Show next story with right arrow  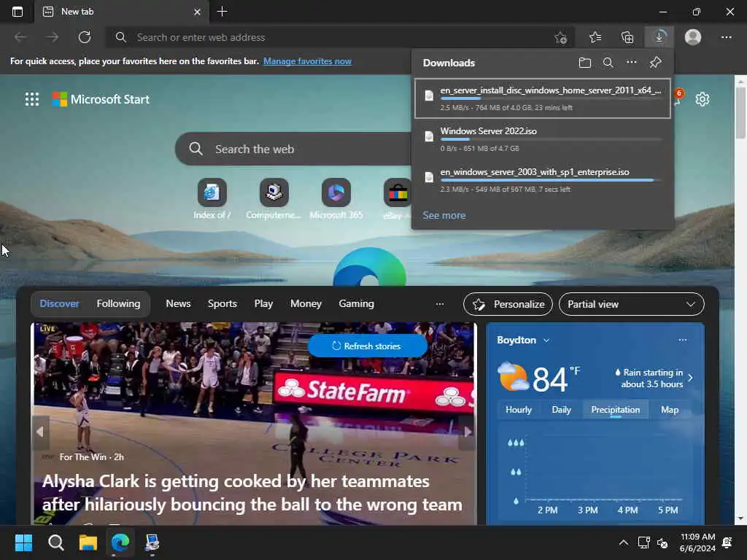(468, 432)
